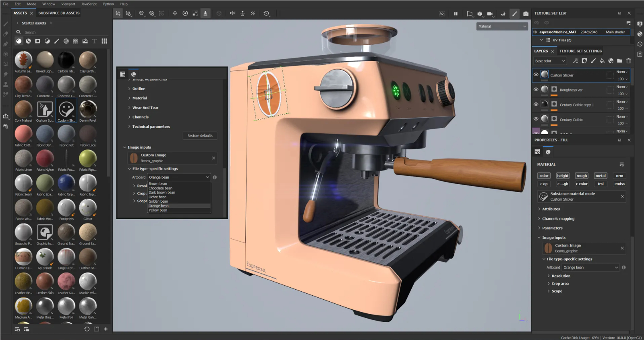
Task: Toggle visibility of Custom Sticker layer
Action: [x=536, y=75]
